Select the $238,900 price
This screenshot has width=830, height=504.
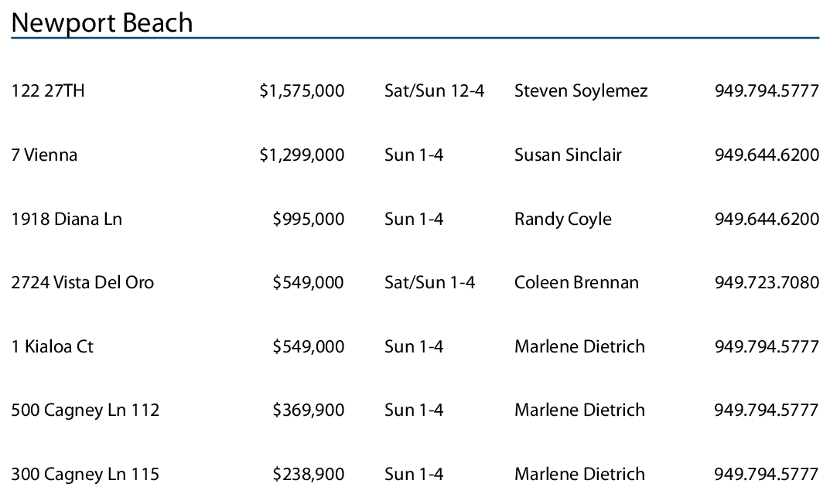(308, 475)
